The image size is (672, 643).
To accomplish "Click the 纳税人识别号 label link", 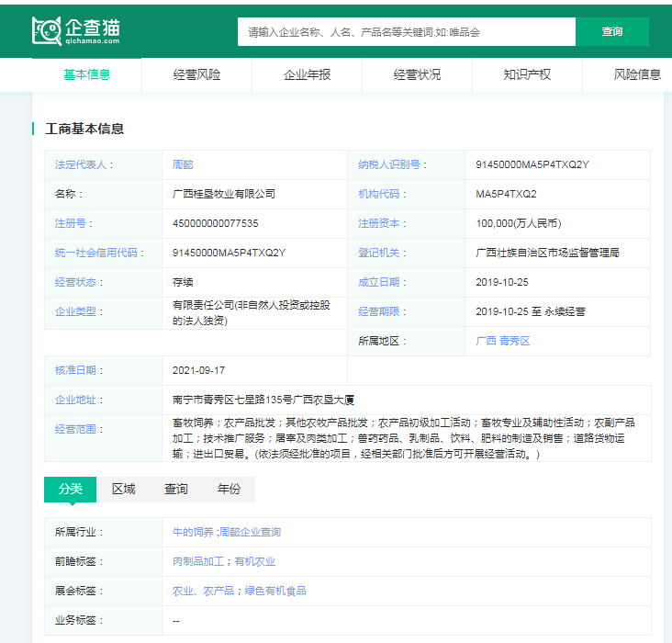I will tap(389, 164).
